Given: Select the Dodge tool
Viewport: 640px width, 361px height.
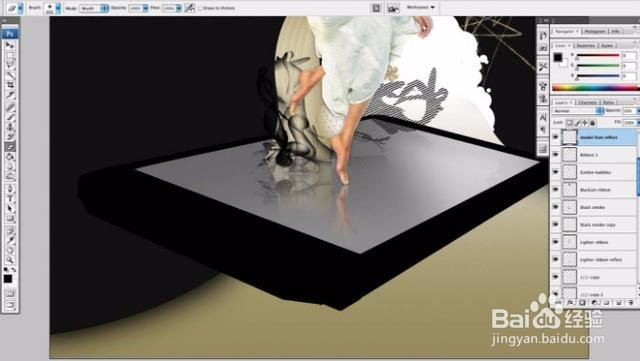Looking at the screenshot, I should (10, 176).
